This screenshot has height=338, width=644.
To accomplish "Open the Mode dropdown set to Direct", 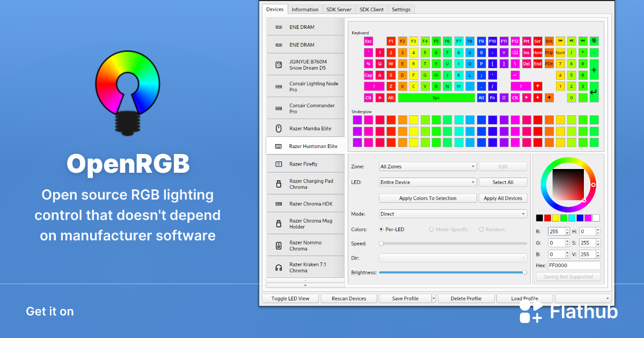I will pyautogui.click(x=452, y=214).
